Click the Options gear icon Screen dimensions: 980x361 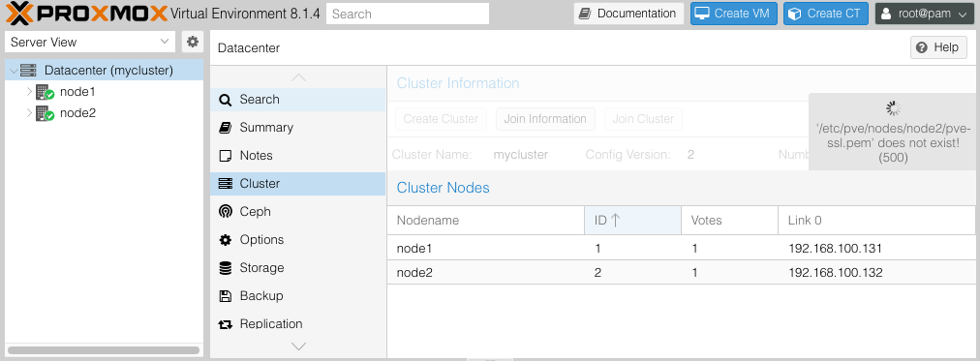pos(225,240)
